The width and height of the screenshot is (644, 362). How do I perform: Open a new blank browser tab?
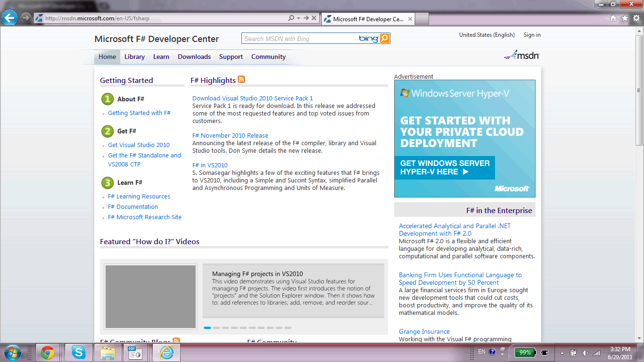(x=422, y=19)
